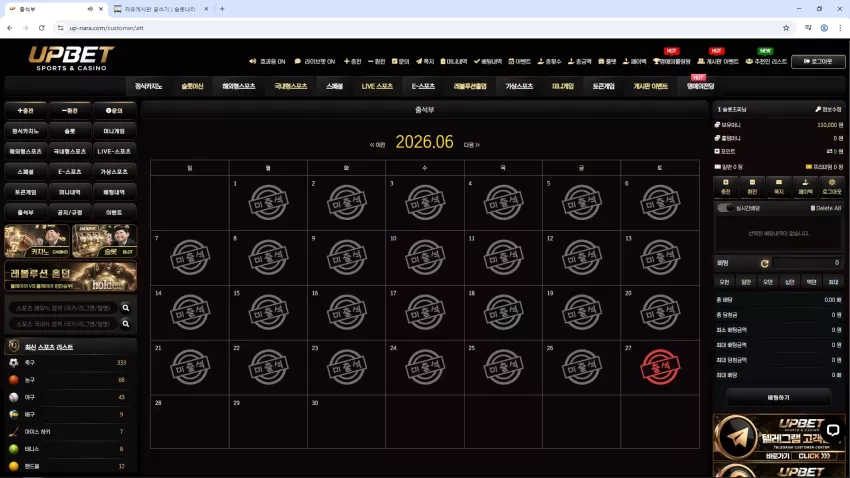Viewport: 850px width, 478px height.
Task: Select the 가상스포츠 navigation tab
Action: tap(519, 86)
